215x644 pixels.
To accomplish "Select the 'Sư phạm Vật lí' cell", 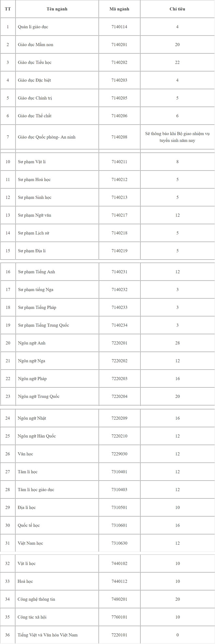I will pos(57,162).
